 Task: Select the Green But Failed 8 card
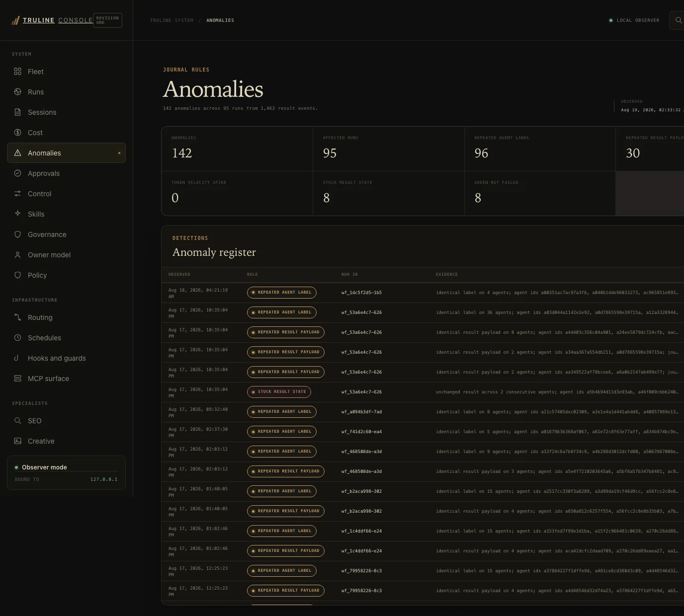coord(540,194)
